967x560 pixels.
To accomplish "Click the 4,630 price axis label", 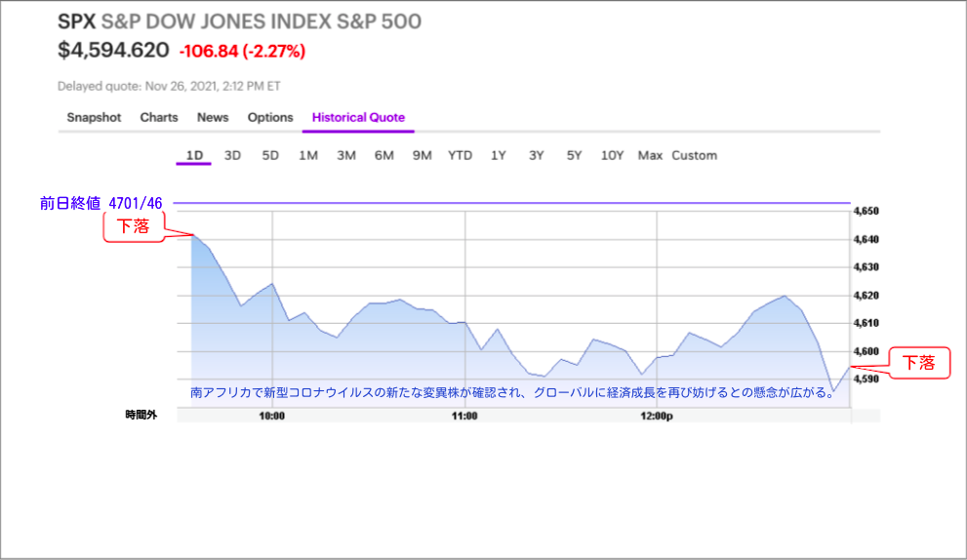I will (x=866, y=267).
